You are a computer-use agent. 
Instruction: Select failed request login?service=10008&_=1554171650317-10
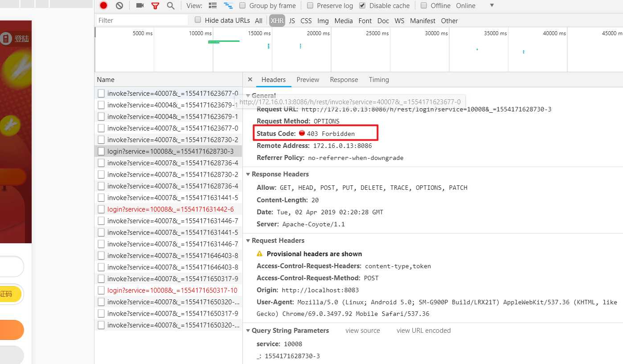click(168, 290)
